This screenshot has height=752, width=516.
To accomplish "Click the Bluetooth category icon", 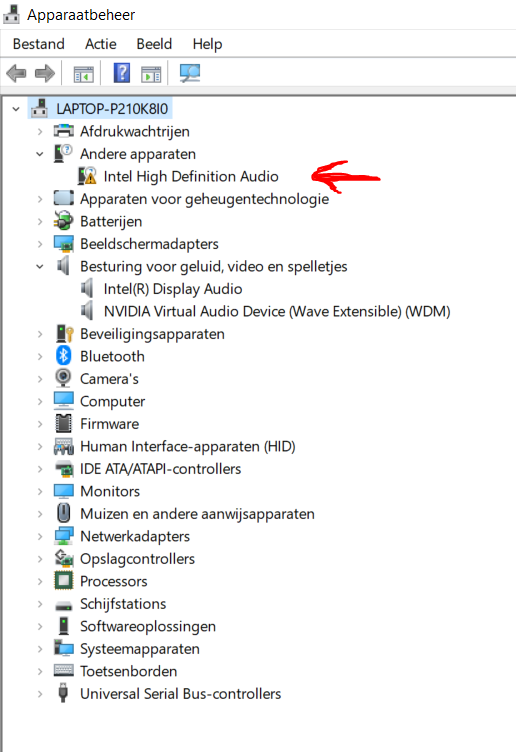I will (x=63, y=356).
